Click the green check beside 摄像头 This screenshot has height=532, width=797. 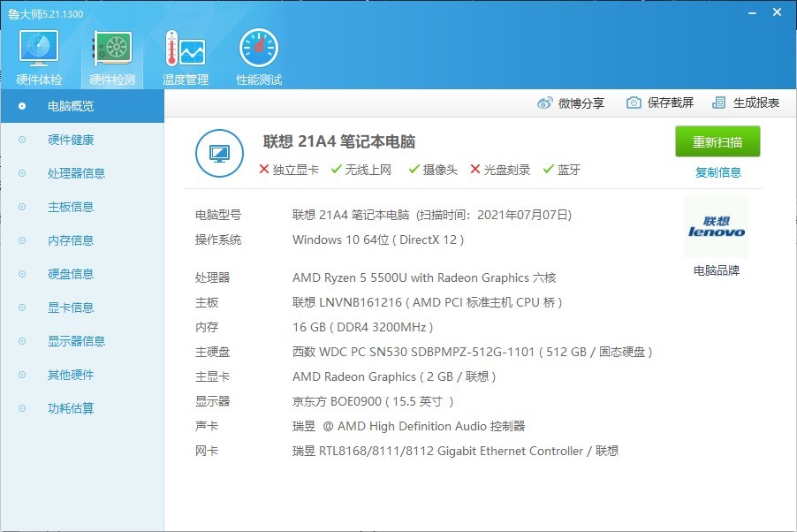pyautogui.click(x=414, y=169)
